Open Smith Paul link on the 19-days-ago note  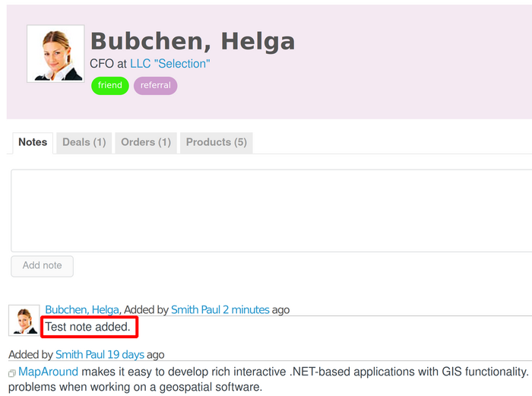(80, 354)
